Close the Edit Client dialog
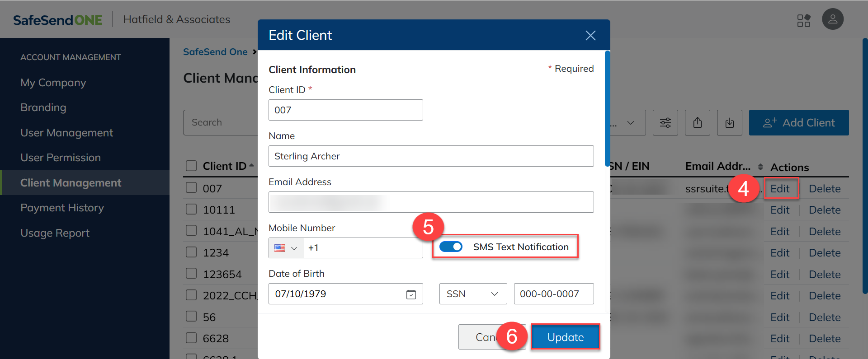 pyautogui.click(x=590, y=35)
